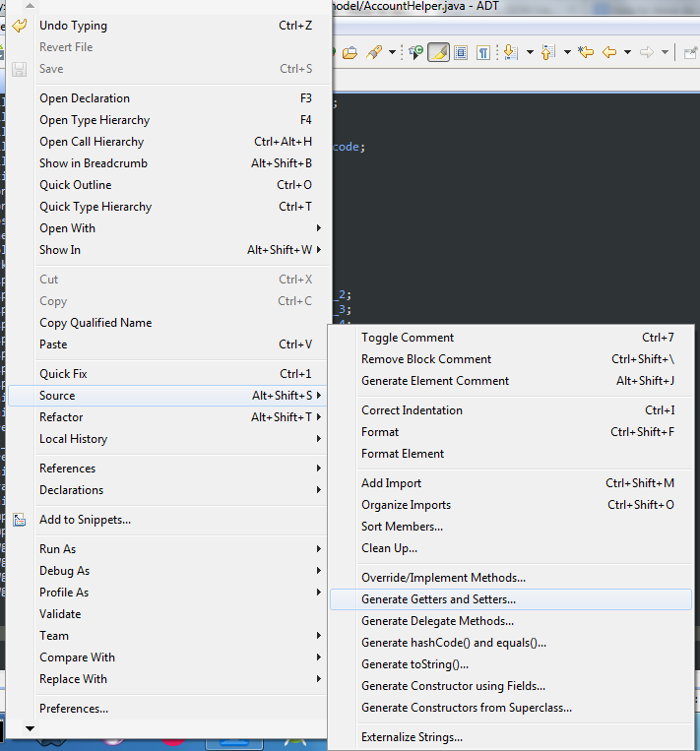Select Undo Typing menu entry
700x751 pixels.
pos(169,26)
